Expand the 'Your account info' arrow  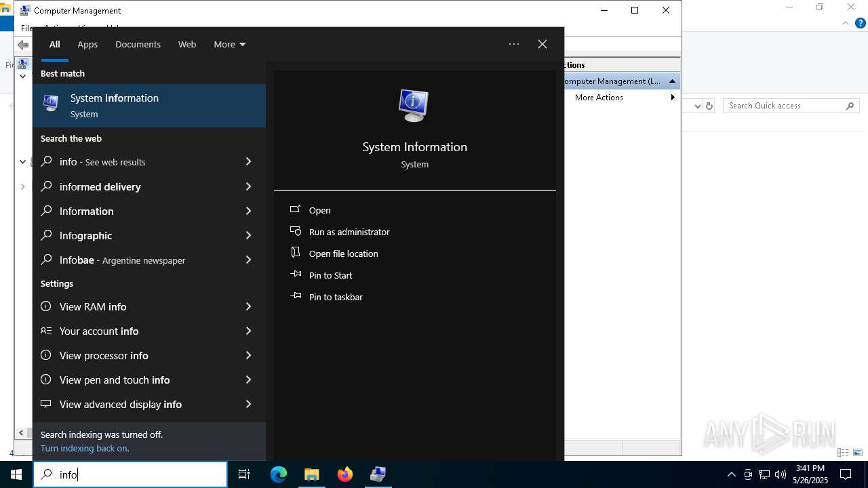tap(248, 331)
